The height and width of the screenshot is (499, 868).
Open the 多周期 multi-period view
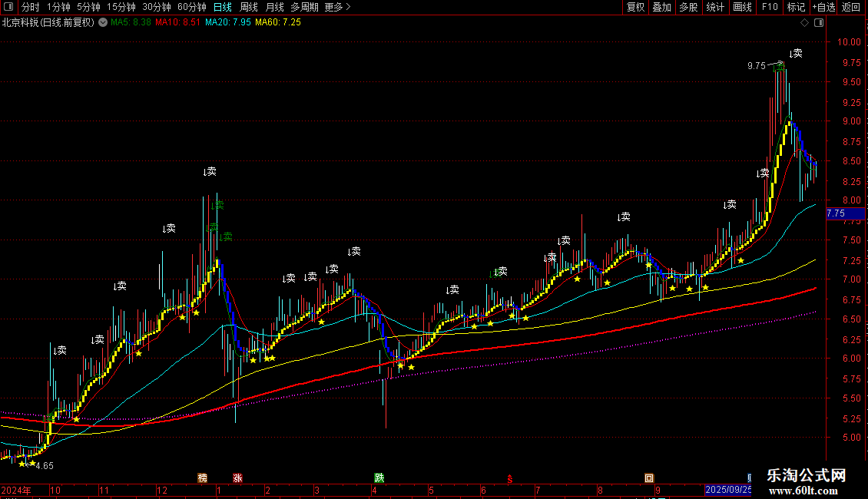coord(304,7)
